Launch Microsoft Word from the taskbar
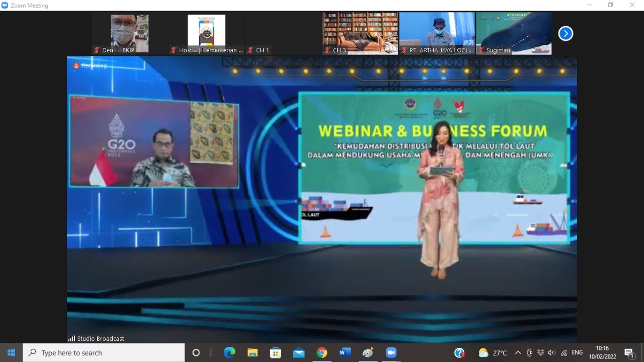The image size is (644, 362). pos(345,353)
